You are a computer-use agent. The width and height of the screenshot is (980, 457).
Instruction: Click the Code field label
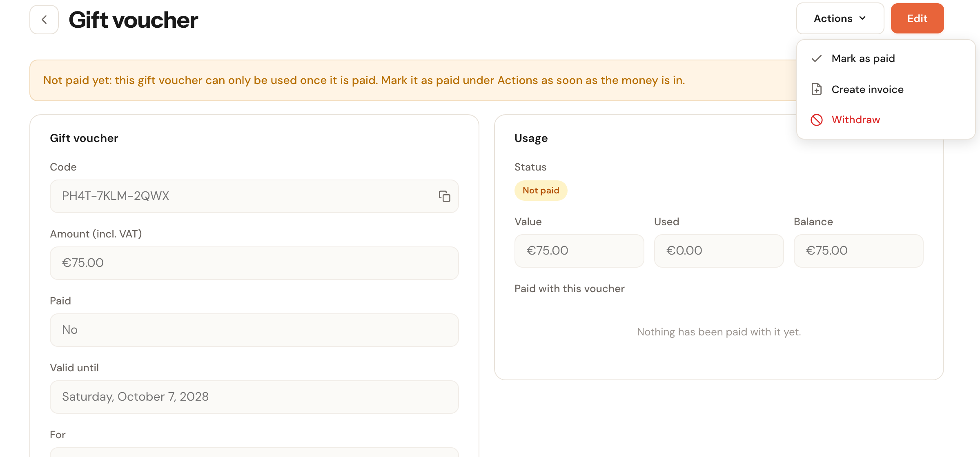(x=63, y=167)
